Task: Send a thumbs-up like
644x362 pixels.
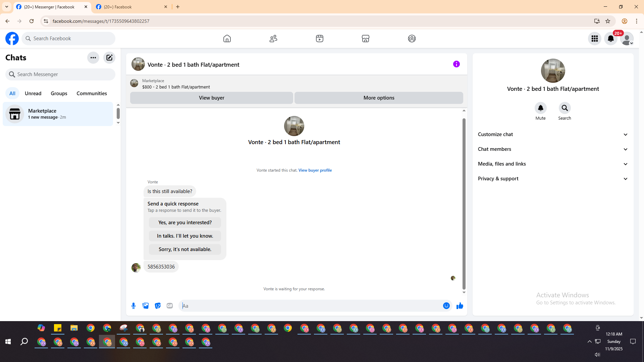Action: 460,306
